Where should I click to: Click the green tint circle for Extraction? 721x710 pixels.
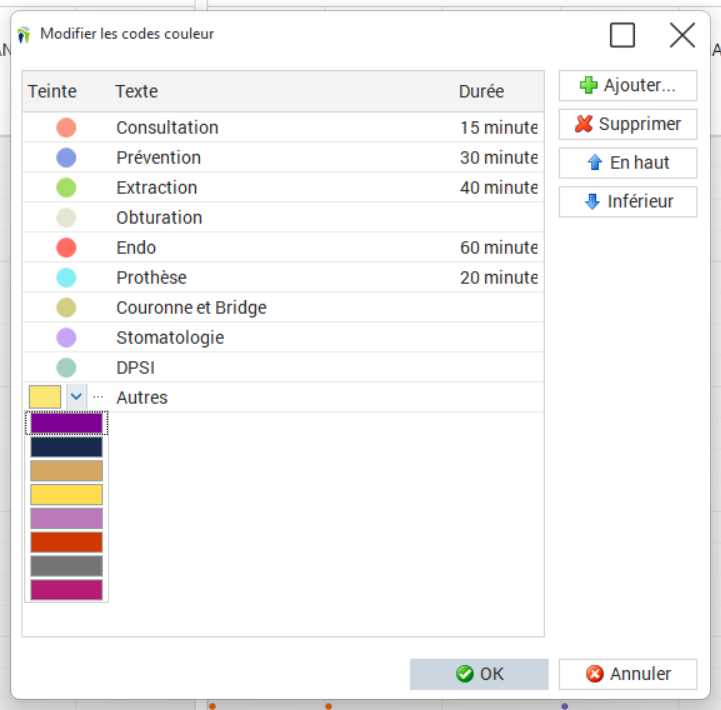66,188
